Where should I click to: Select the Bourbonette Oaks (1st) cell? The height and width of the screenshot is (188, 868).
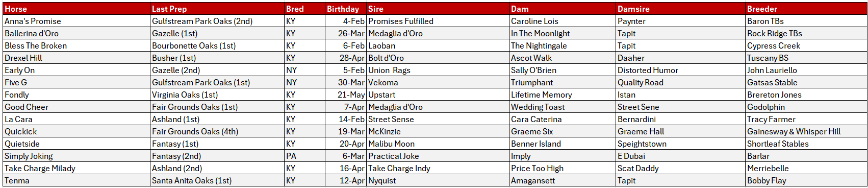click(217, 45)
